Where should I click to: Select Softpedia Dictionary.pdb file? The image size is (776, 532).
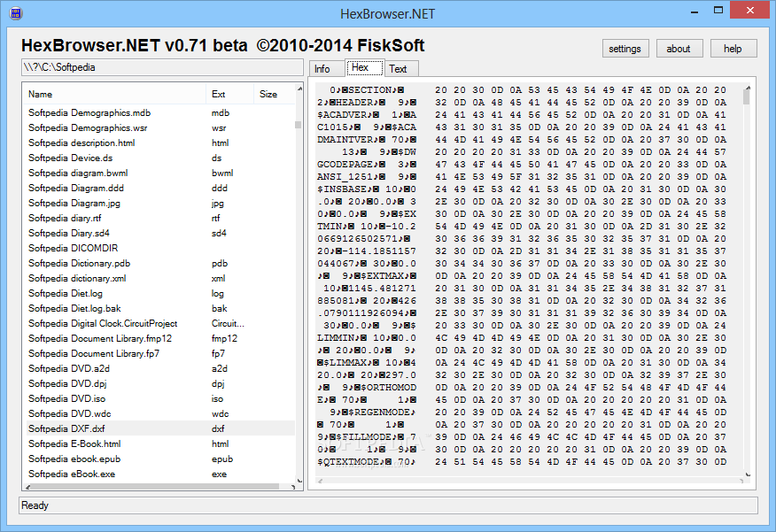[159, 263]
